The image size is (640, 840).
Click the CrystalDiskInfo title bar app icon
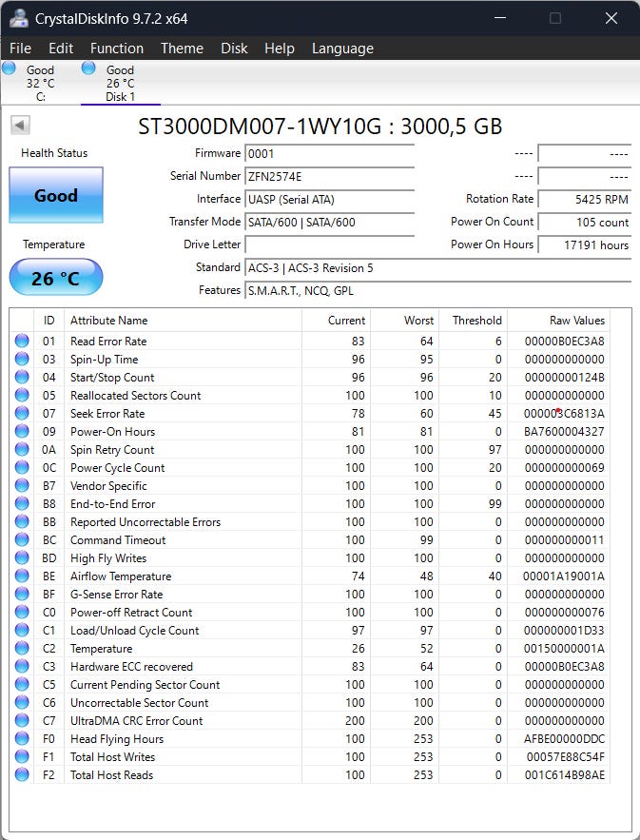coord(19,18)
